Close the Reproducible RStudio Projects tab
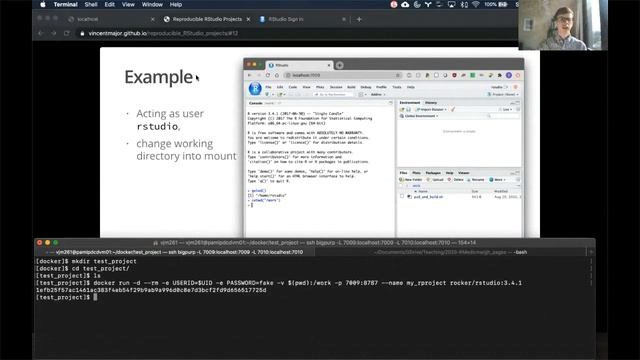This screenshot has height=360, width=640. point(248,19)
